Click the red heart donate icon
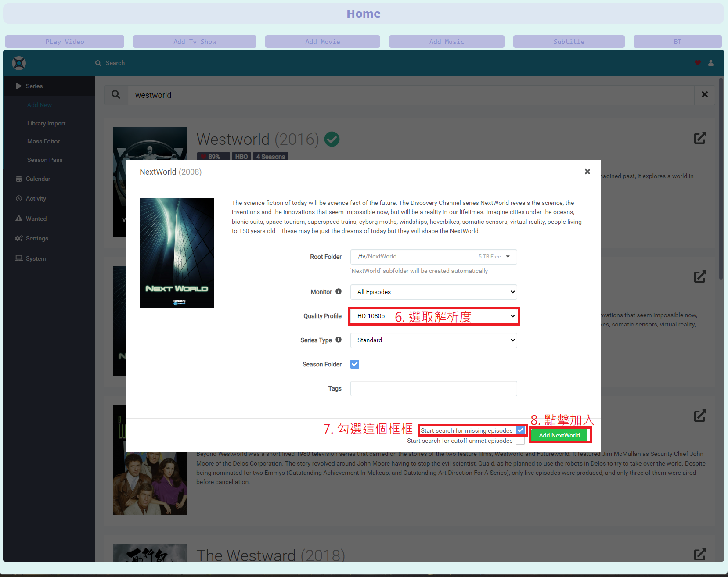This screenshot has height=577, width=728. 697,63
